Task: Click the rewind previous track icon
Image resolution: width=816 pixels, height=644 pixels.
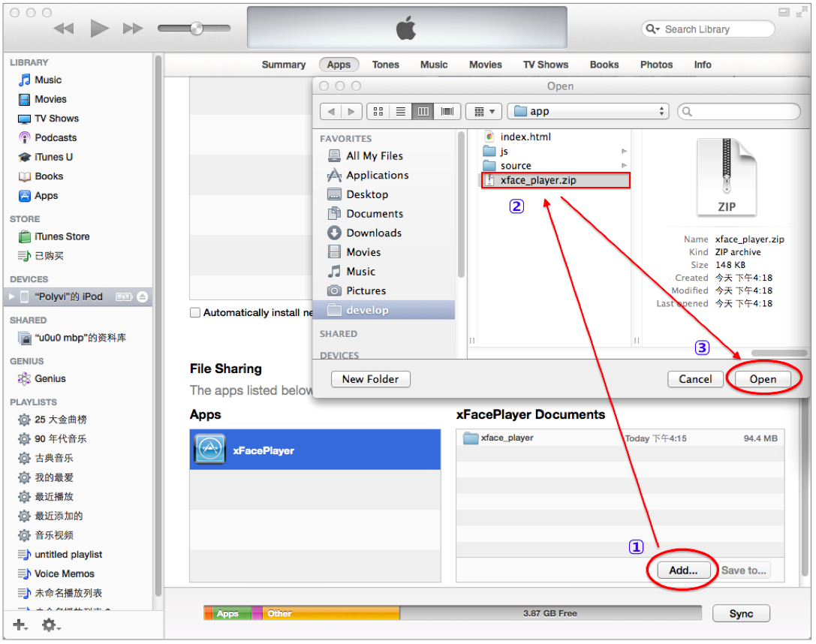Action: coord(64,29)
